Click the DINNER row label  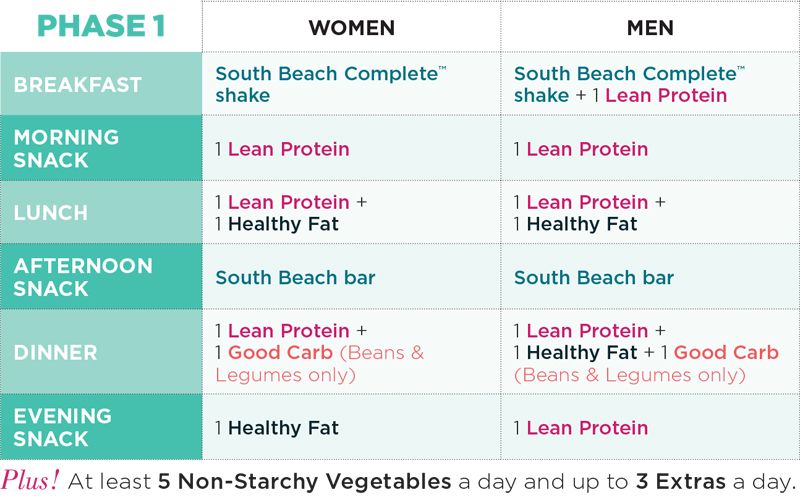[55, 352]
